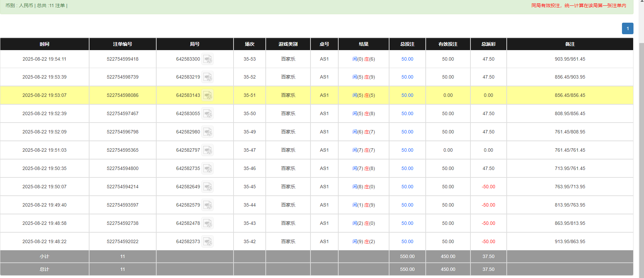
Task: Open video replay for round 642583300
Action: (x=207, y=59)
